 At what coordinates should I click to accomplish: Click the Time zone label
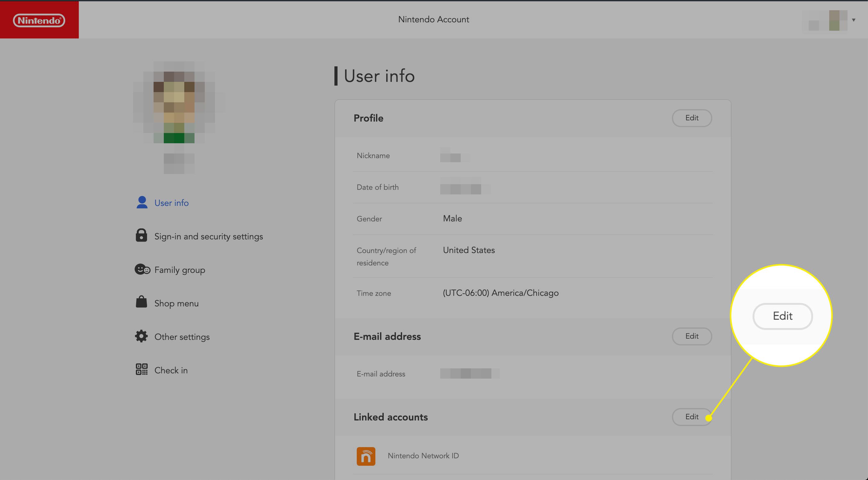374,293
